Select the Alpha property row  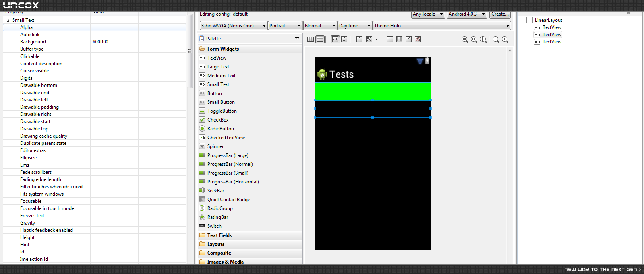(x=95, y=27)
